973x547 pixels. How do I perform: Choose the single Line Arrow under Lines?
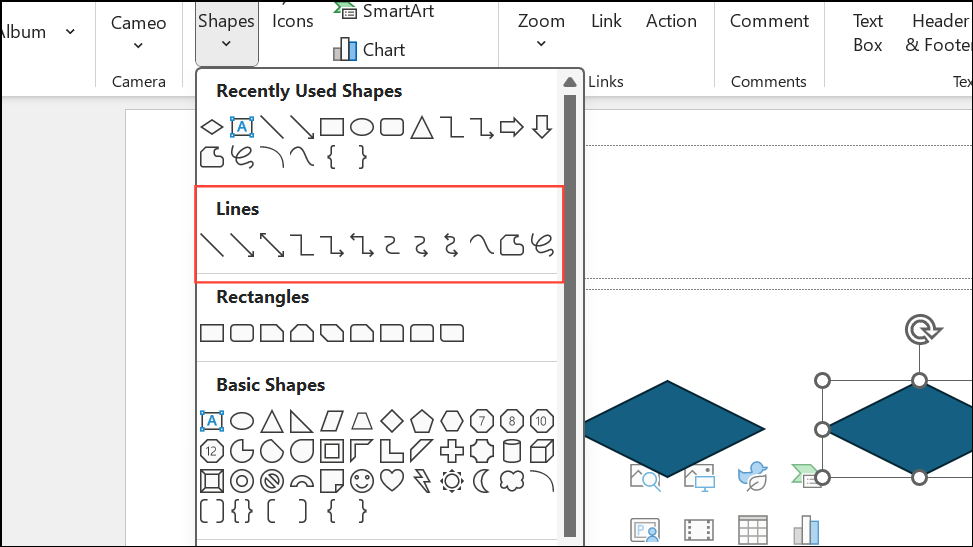pyautogui.click(x=242, y=245)
